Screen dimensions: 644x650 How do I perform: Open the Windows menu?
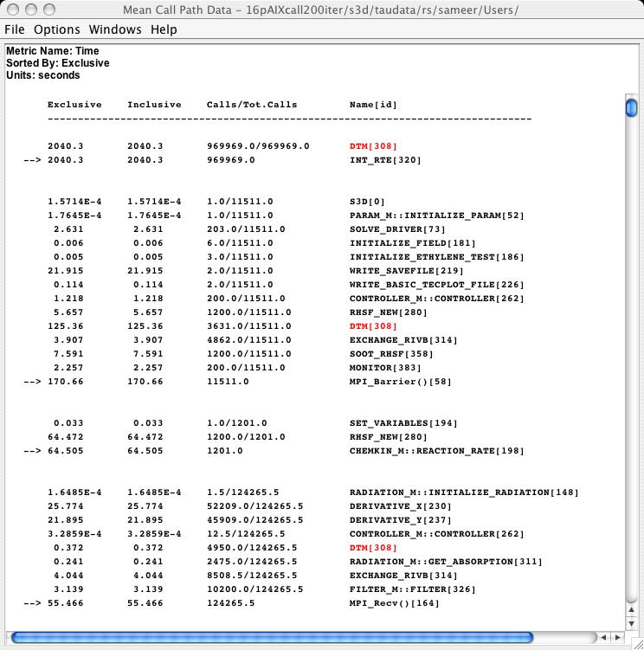(115, 29)
